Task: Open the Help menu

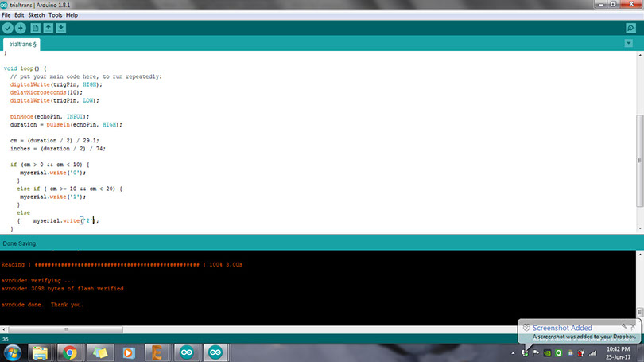Action: (x=72, y=15)
